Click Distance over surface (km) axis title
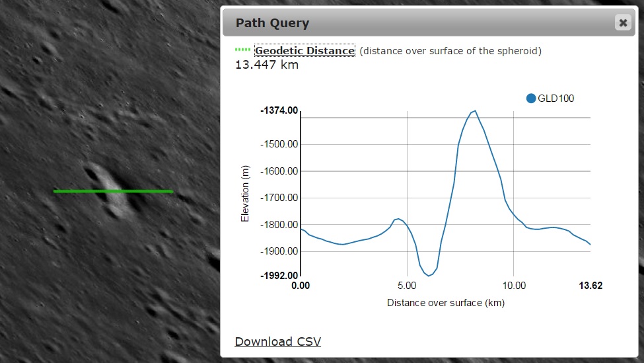The height and width of the screenshot is (363, 644). coord(445,303)
